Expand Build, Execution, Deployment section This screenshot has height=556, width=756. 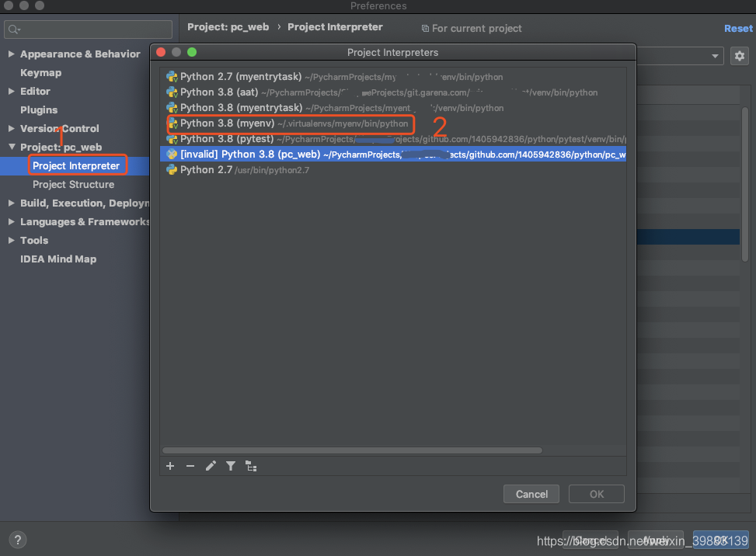(11, 203)
